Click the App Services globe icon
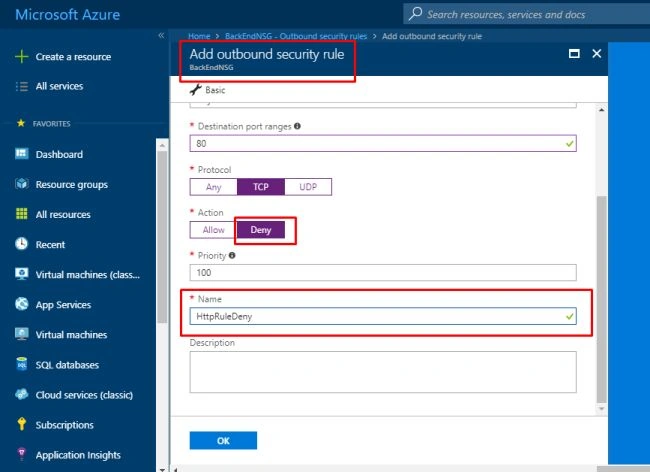 click(x=22, y=304)
